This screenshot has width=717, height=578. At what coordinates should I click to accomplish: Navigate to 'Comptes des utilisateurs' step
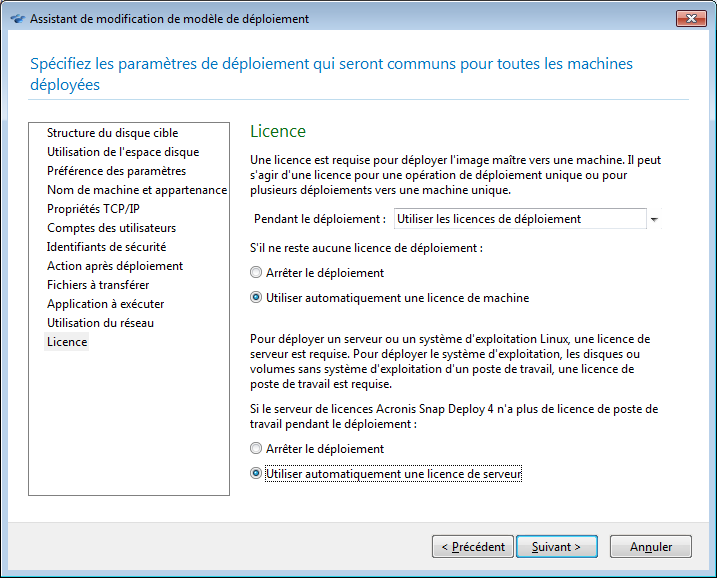click(x=111, y=228)
